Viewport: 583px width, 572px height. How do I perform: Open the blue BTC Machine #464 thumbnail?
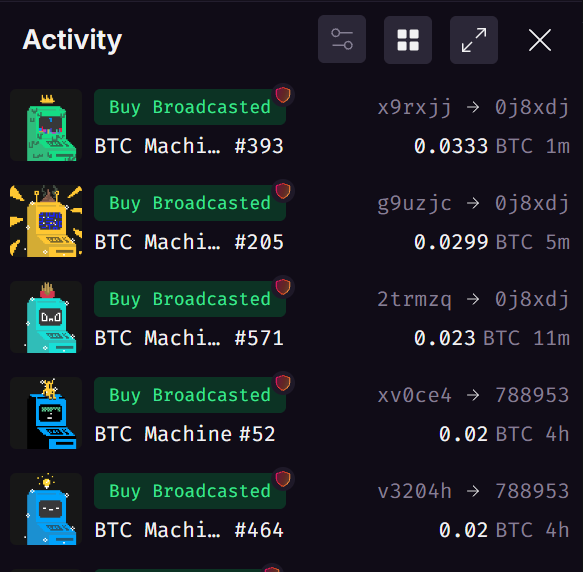(46, 509)
